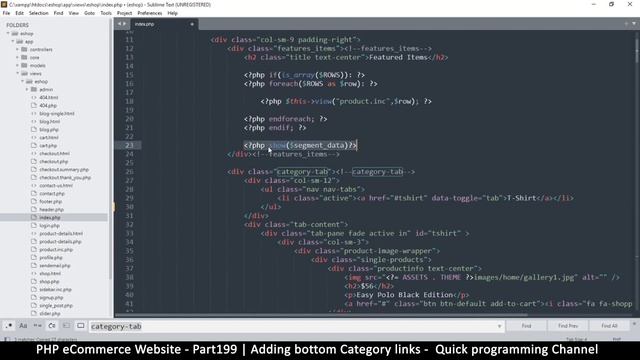Collapse the views folder

pos(18,73)
